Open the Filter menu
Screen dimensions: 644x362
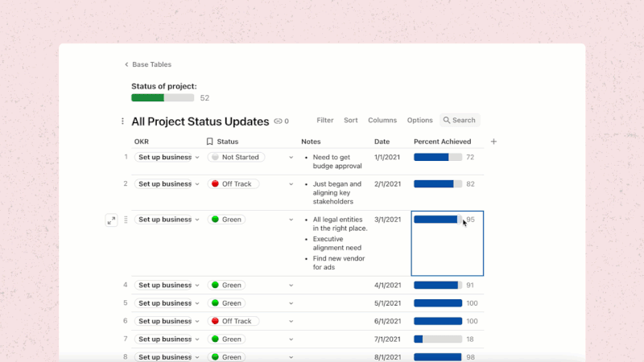pyautogui.click(x=324, y=121)
